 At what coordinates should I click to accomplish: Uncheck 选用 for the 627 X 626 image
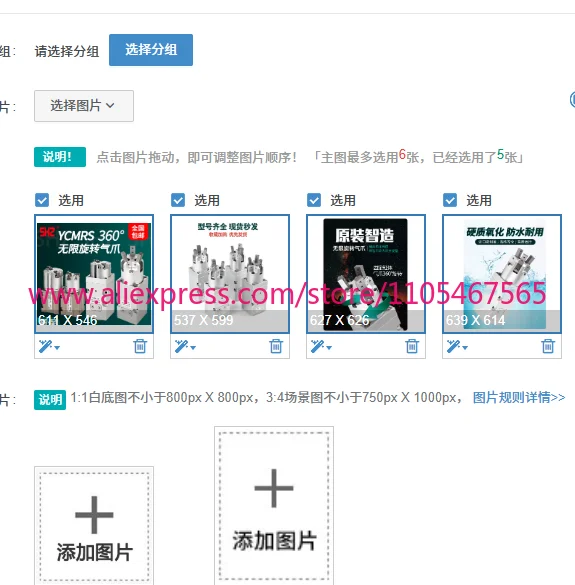click(314, 200)
